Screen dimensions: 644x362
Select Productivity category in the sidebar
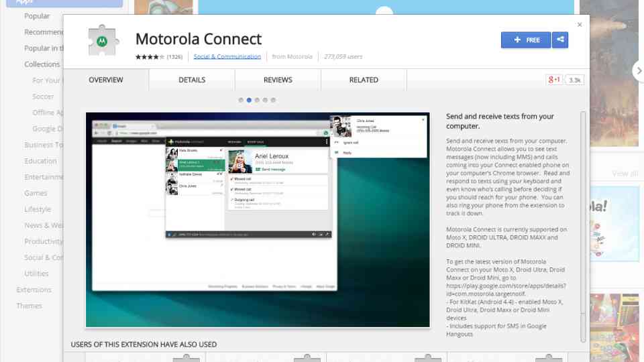43,241
